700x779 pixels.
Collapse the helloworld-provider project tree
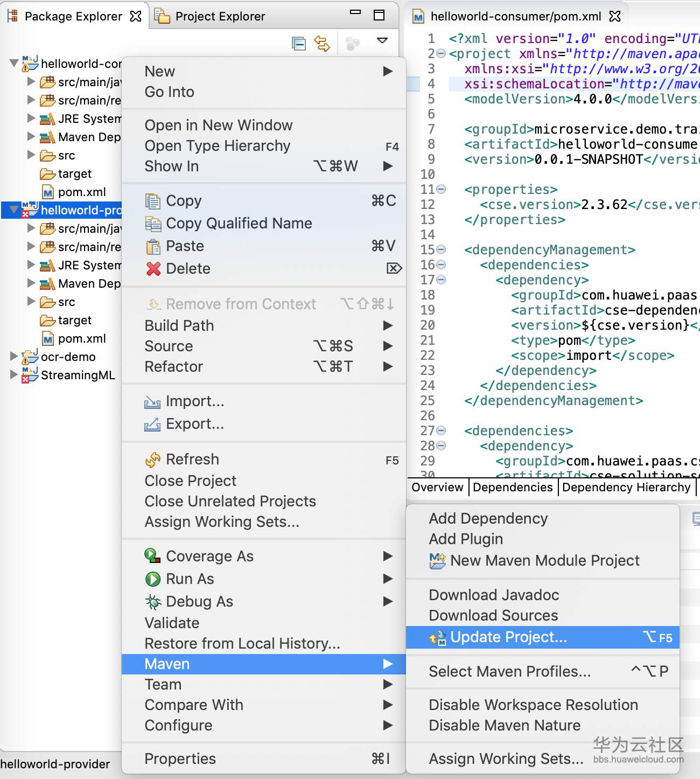coord(14,210)
